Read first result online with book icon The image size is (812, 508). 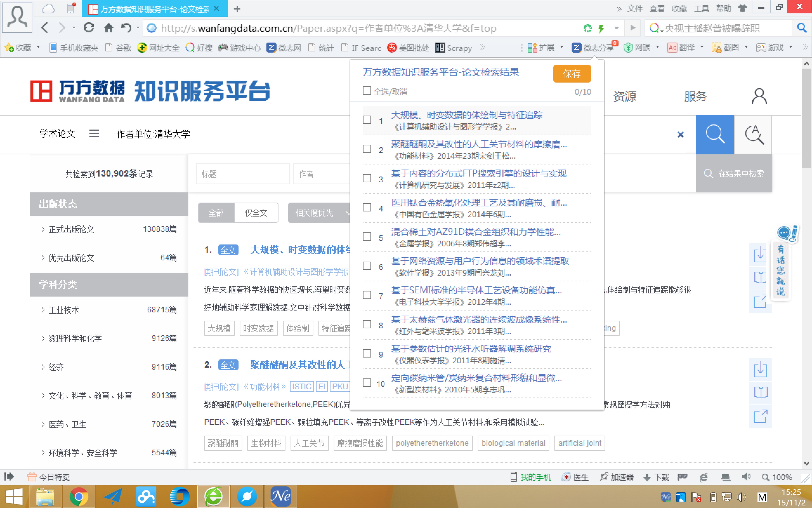[x=760, y=277]
